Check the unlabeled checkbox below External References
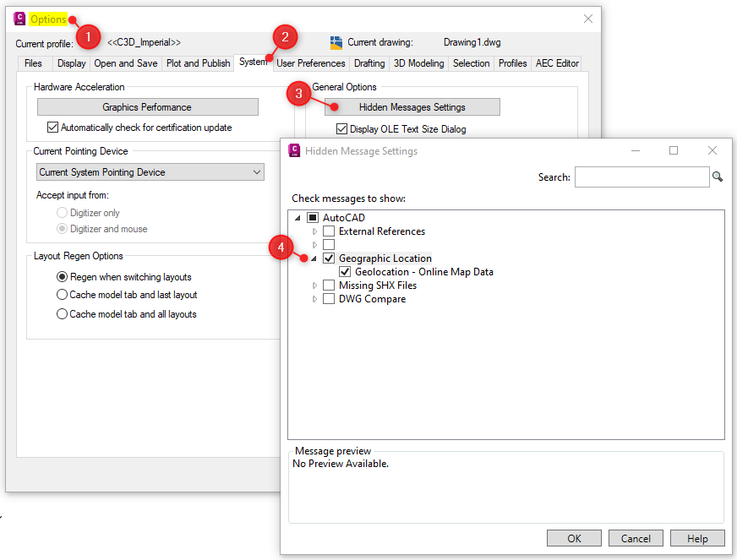Screen dimensions: 737x560 pyautogui.click(x=329, y=244)
